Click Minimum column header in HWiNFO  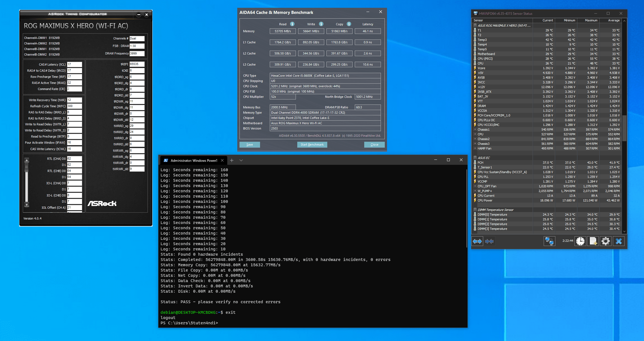[566, 20]
